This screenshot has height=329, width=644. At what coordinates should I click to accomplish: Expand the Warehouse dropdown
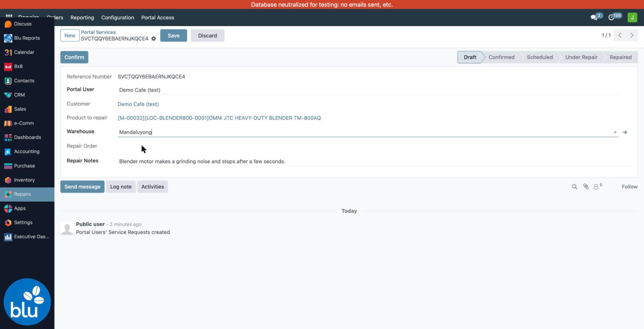tap(615, 133)
